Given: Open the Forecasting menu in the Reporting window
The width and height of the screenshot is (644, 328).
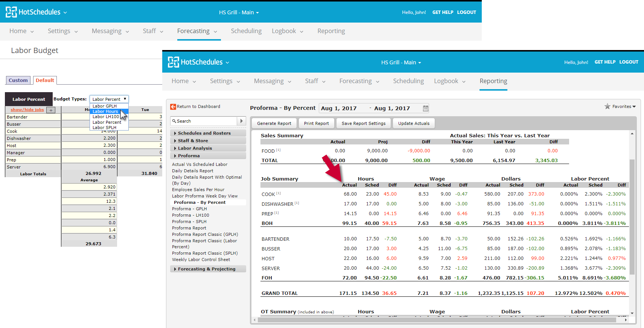Looking at the screenshot, I should pyautogui.click(x=359, y=81).
